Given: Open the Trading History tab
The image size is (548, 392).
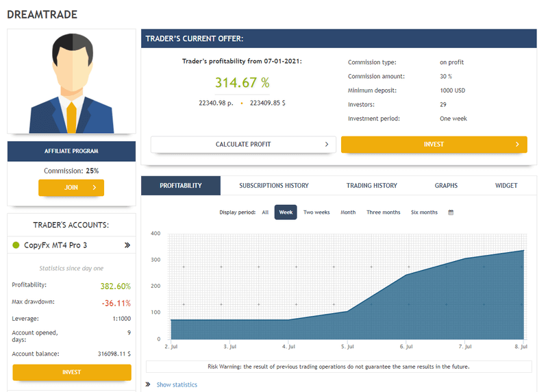Looking at the screenshot, I should tap(372, 185).
